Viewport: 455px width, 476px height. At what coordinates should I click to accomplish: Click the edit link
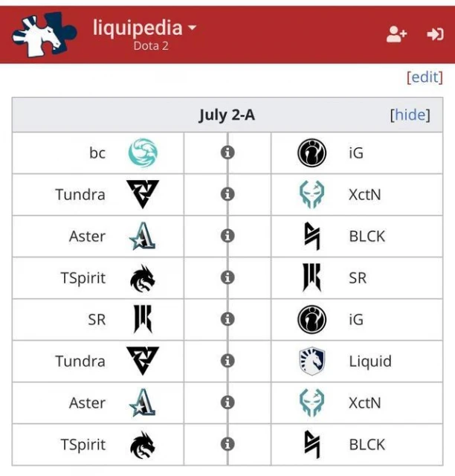tap(425, 77)
